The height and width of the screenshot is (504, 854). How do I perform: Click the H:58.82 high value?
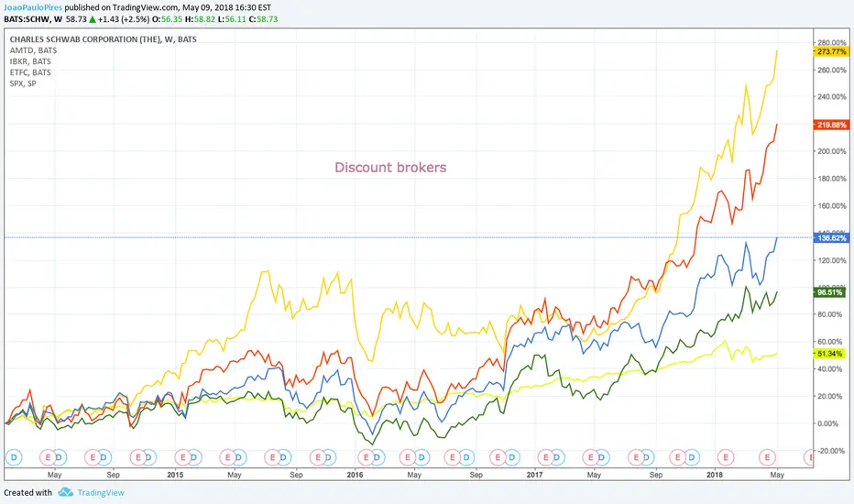click(x=200, y=19)
